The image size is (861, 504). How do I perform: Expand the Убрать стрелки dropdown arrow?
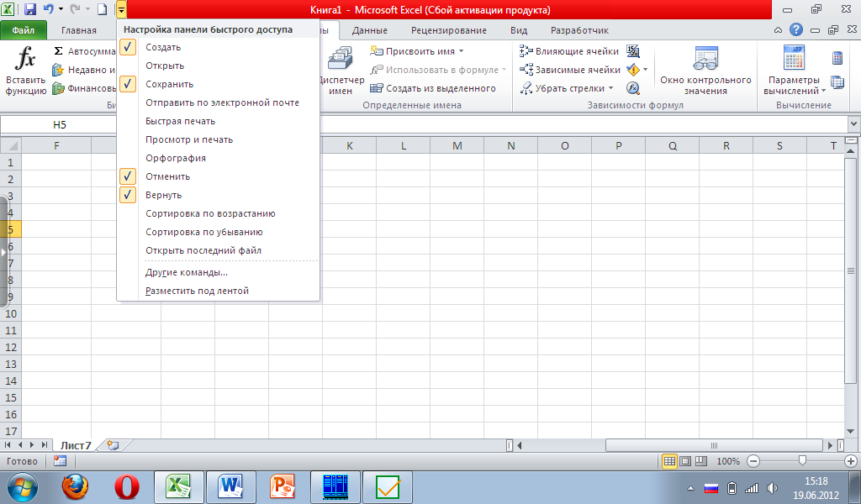(x=610, y=88)
